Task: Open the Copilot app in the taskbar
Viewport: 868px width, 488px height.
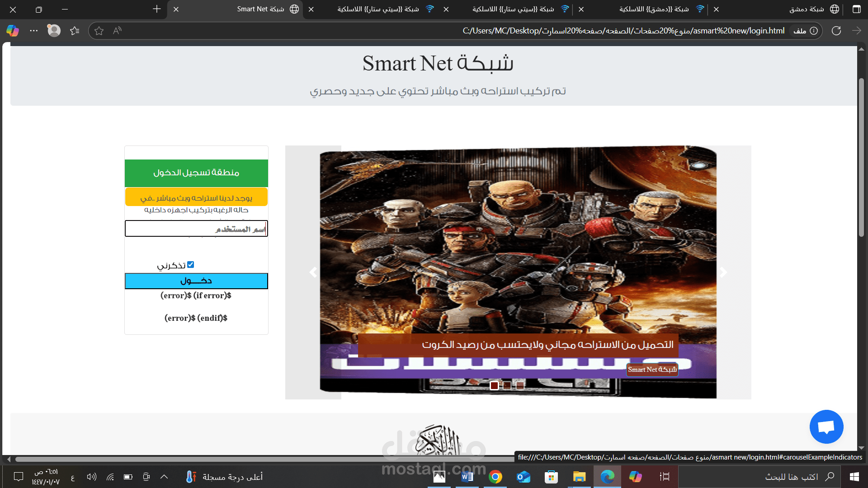Action: [636, 477]
